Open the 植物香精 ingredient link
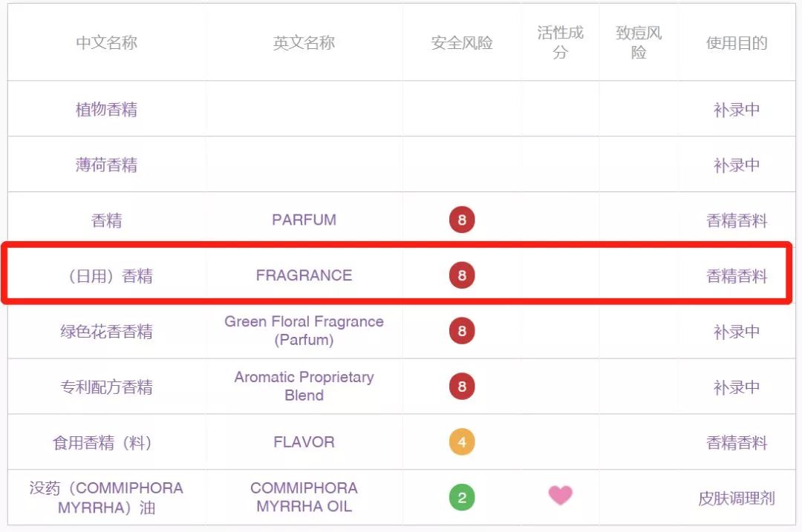This screenshot has width=802, height=532. click(106, 109)
